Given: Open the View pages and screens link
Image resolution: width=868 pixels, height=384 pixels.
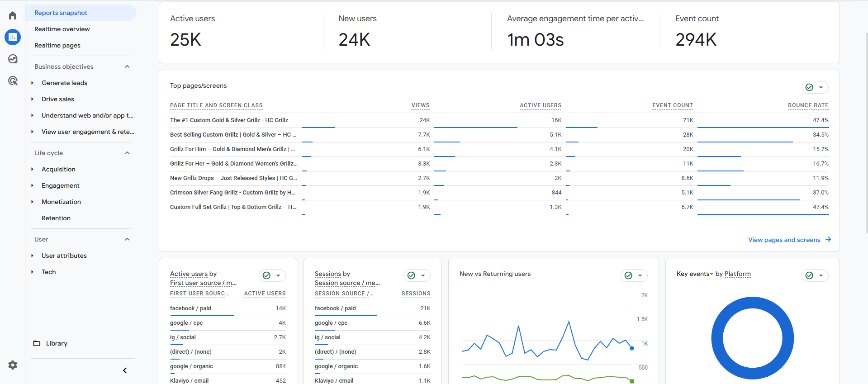Looking at the screenshot, I should pos(784,240).
